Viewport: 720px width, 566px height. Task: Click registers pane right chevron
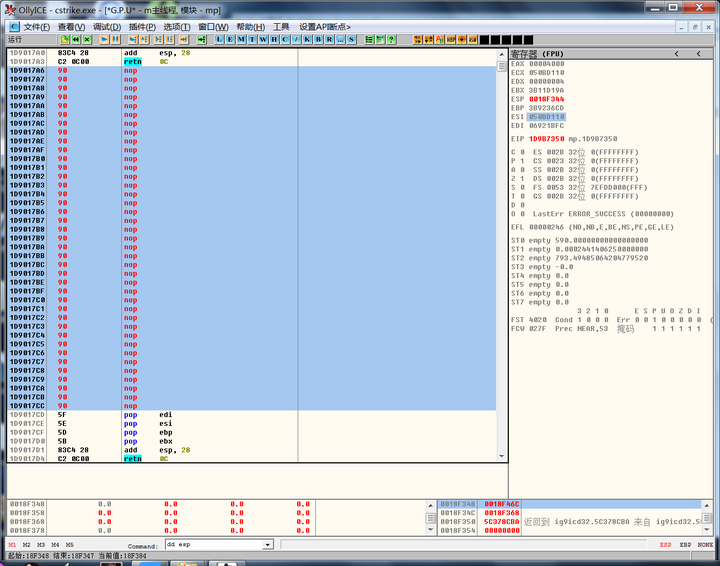(x=699, y=53)
